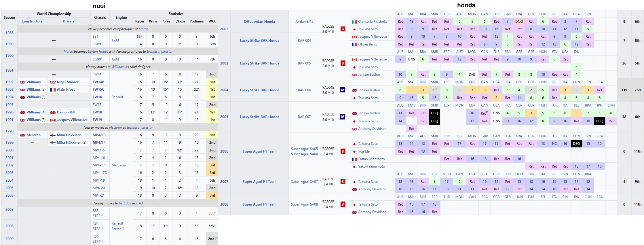Image resolution: width=644 pixels, height=245 pixels.
Task: Click the British flag beside Williams (3)
Action: 22,97
